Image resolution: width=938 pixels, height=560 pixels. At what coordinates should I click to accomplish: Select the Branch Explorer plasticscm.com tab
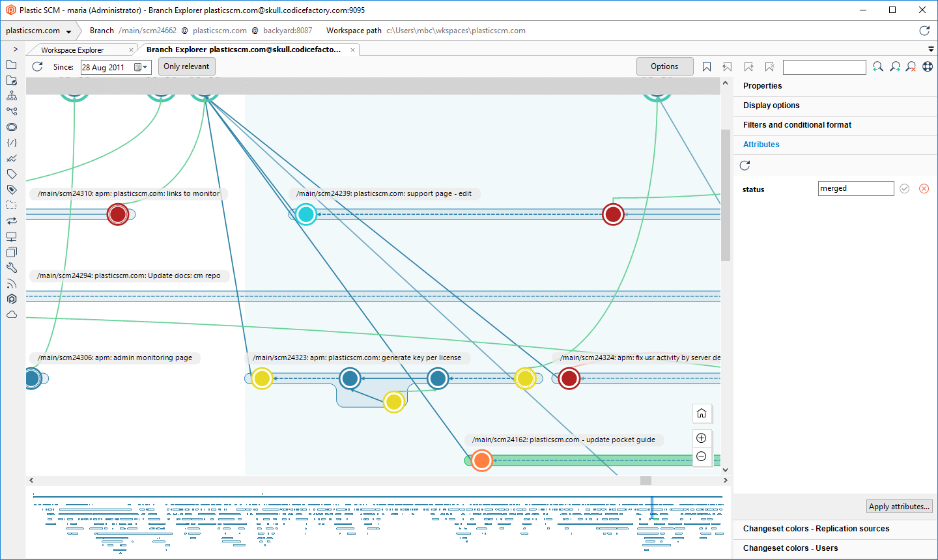(x=244, y=49)
